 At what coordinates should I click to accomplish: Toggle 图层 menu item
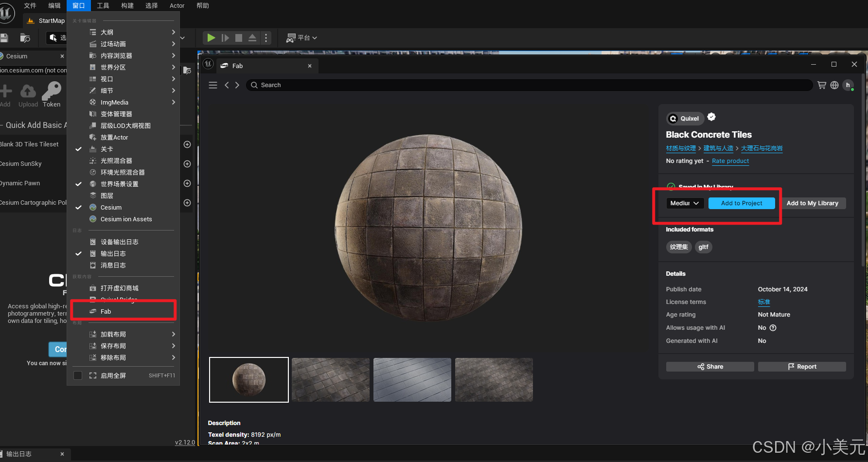point(124,195)
